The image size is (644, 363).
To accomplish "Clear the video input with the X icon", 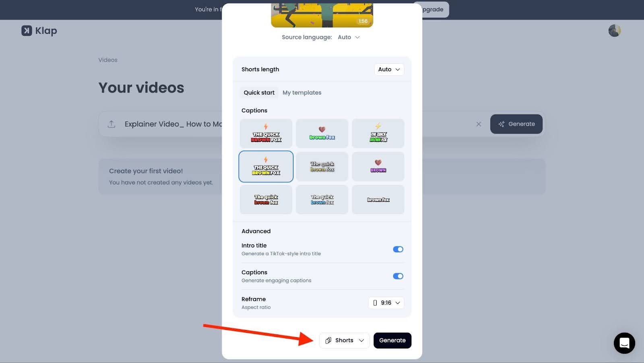I will [479, 124].
